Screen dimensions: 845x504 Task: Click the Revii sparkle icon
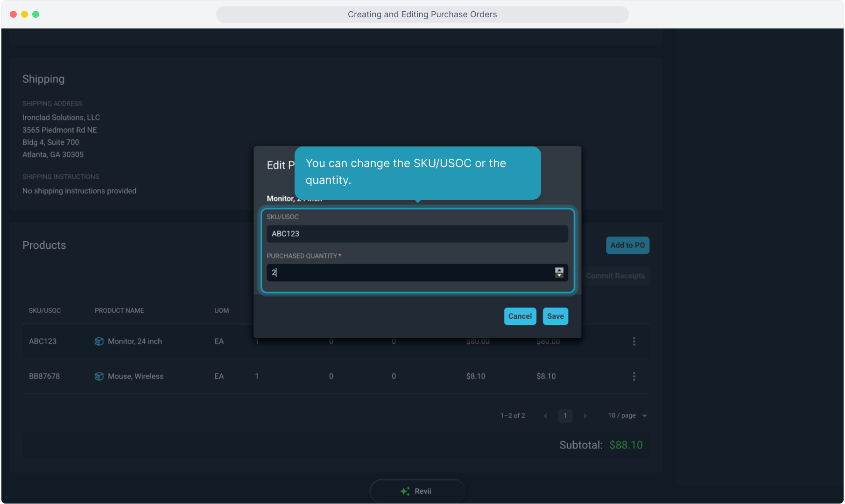click(405, 491)
